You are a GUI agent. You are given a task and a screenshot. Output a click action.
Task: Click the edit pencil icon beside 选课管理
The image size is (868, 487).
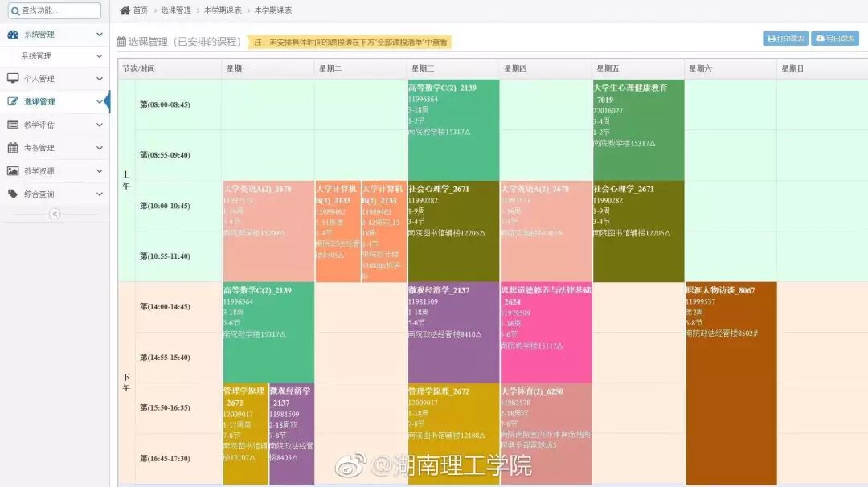[13, 101]
